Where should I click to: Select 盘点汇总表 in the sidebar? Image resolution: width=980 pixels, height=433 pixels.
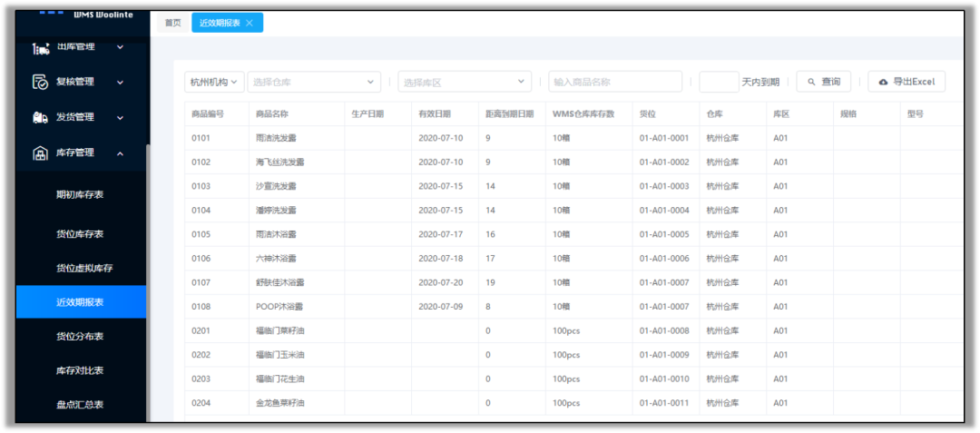(x=80, y=404)
